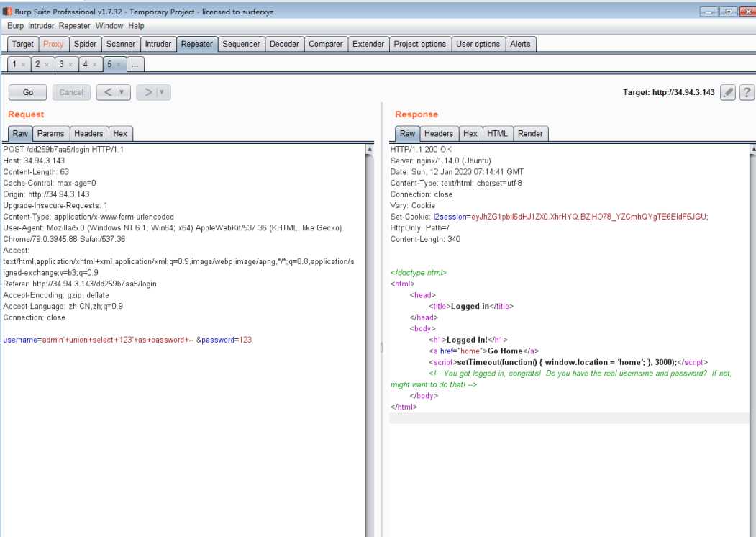Viewport: 756px width, 537px height.
Task: Show request Params tab
Action: click(x=50, y=133)
